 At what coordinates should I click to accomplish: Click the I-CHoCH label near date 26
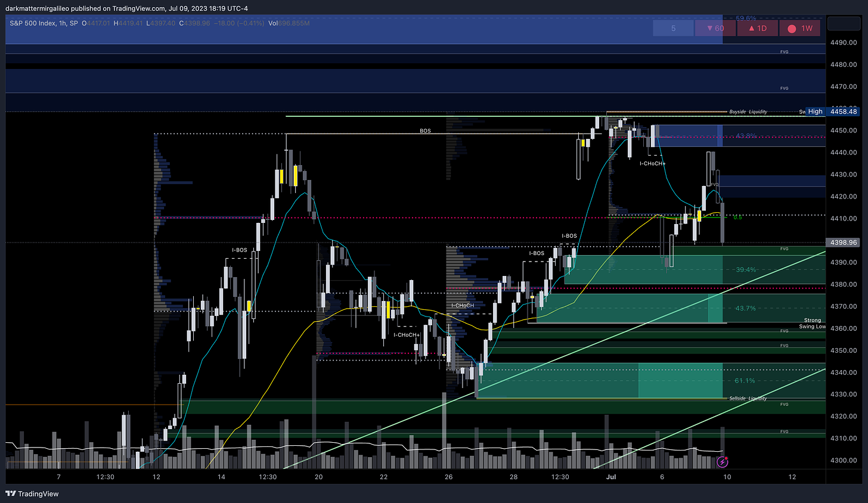(x=463, y=306)
